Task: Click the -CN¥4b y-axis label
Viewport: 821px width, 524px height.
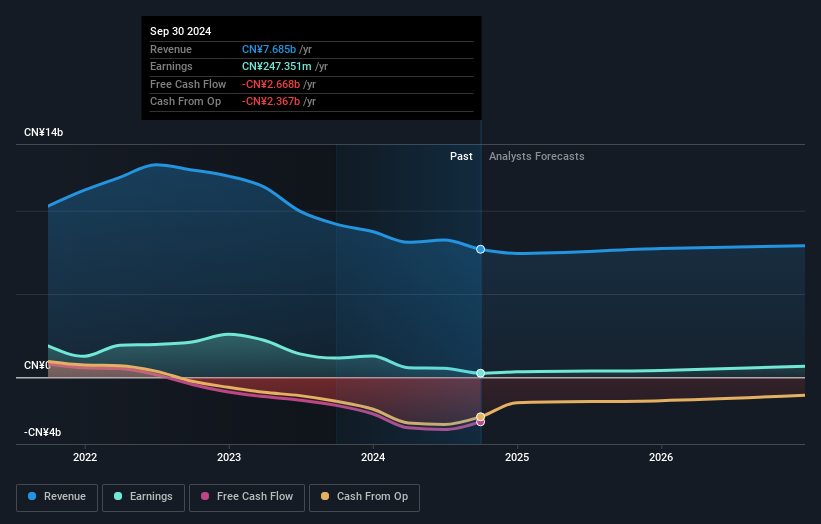Action: pos(42,432)
